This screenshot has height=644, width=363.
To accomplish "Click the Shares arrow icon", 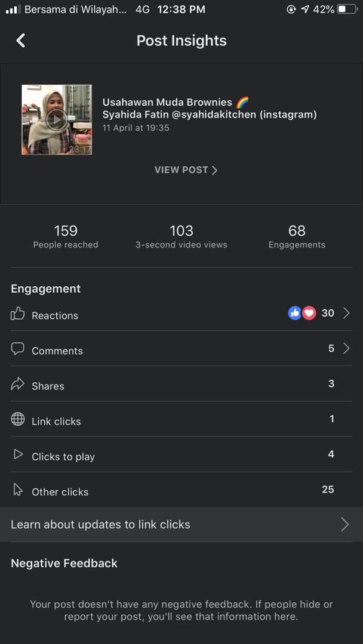I will point(18,384).
